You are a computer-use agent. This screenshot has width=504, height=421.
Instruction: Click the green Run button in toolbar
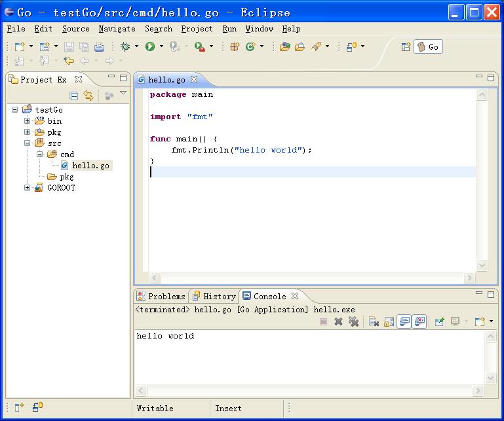[150, 46]
